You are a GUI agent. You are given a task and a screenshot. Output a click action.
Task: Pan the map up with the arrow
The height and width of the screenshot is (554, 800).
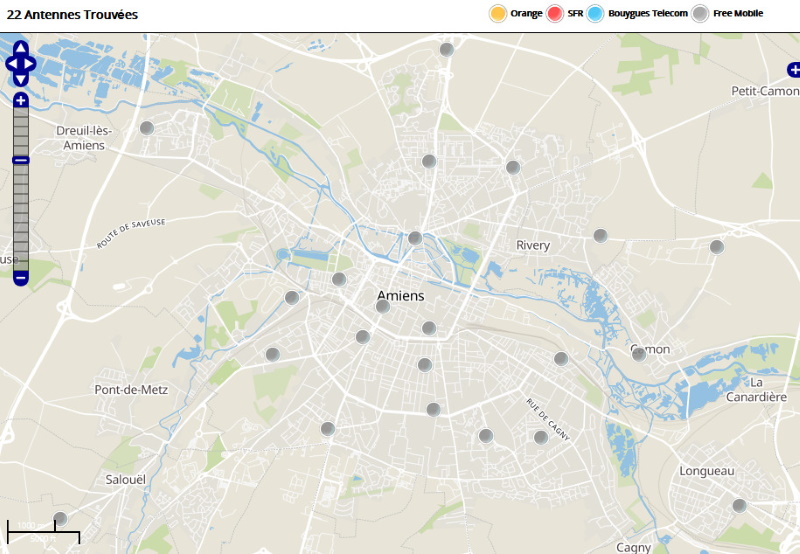21,48
